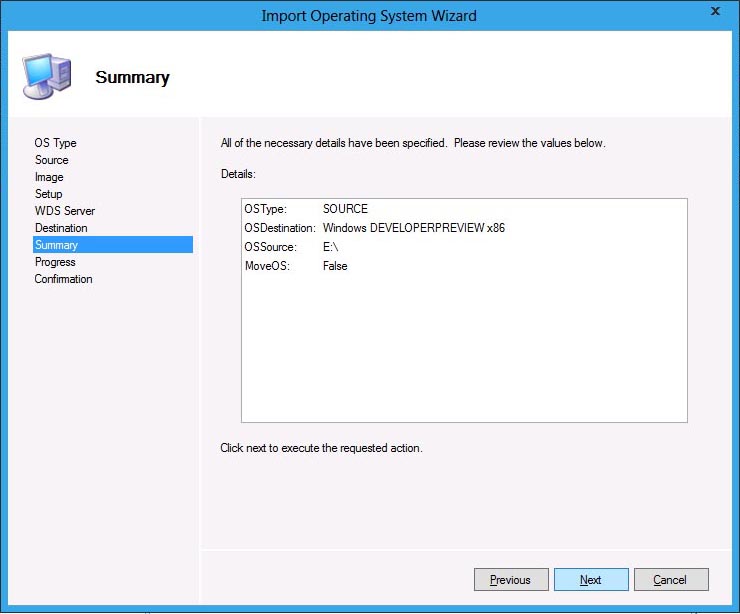Click the OSDestination Windows DEVELOPERPREVIEW x86 row
The image size is (740, 614).
coord(374,228)
